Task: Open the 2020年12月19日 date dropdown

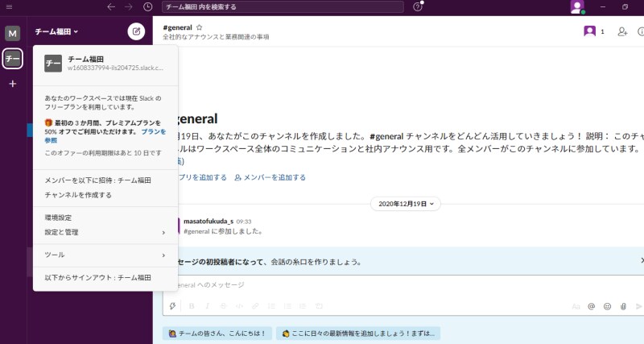Action: point(406,204)
